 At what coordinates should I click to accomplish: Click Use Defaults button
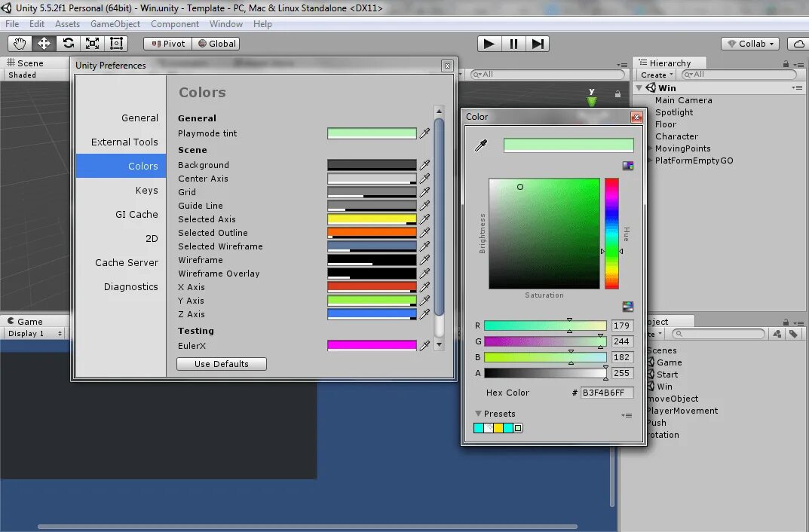click(222, 364)
